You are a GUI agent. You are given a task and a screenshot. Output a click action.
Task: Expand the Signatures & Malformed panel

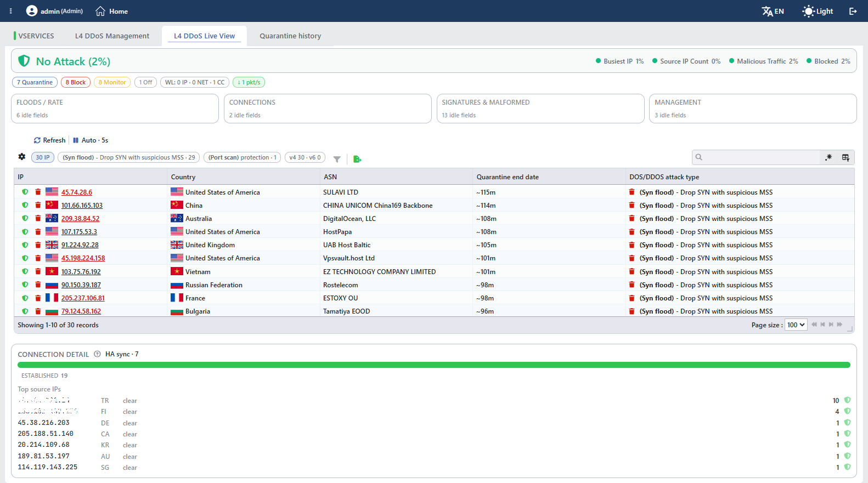click(540, 109)
